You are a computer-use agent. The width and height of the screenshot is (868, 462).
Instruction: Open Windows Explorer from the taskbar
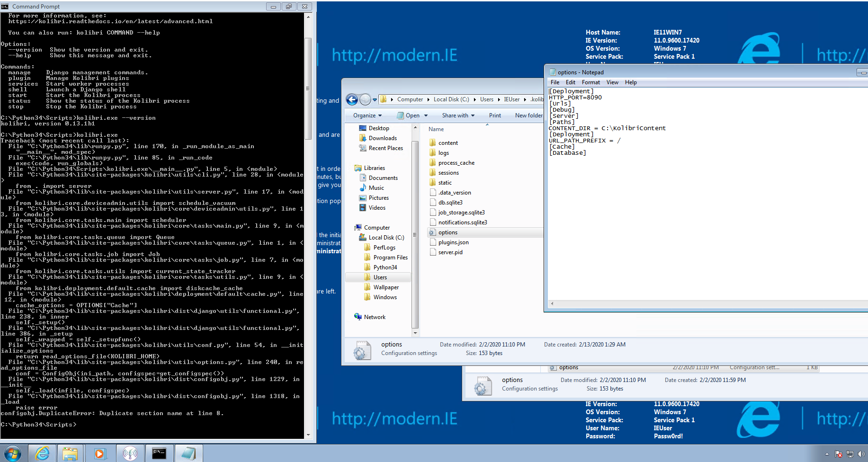click(x=70, y=453)
